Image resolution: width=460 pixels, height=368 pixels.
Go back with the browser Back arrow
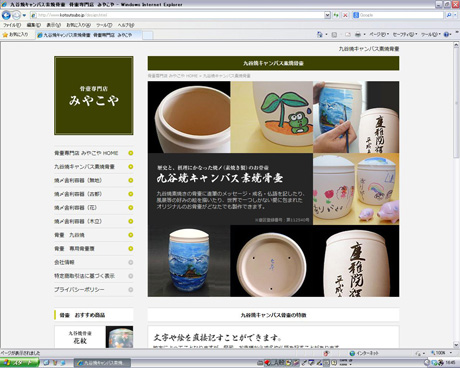[6, 15]
